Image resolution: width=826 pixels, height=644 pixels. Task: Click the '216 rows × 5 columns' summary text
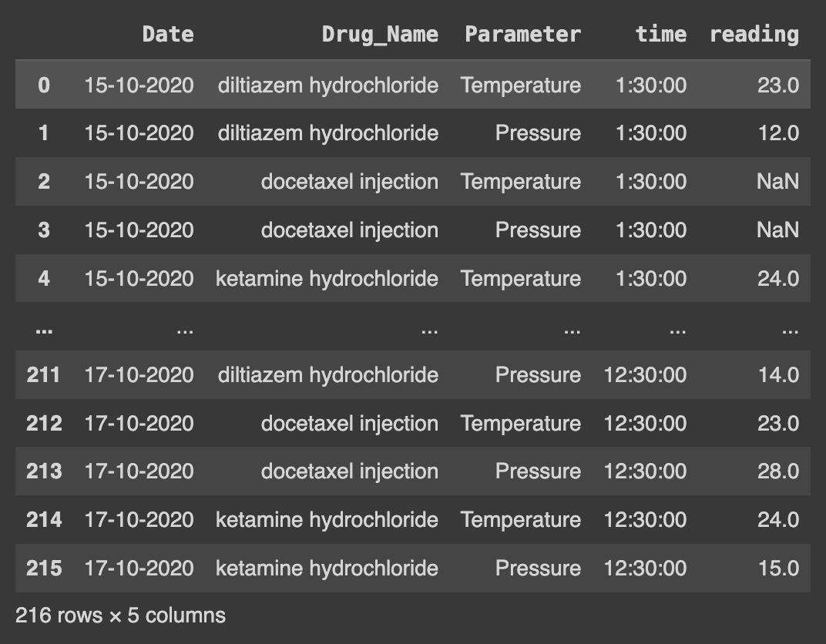[120, 615]
